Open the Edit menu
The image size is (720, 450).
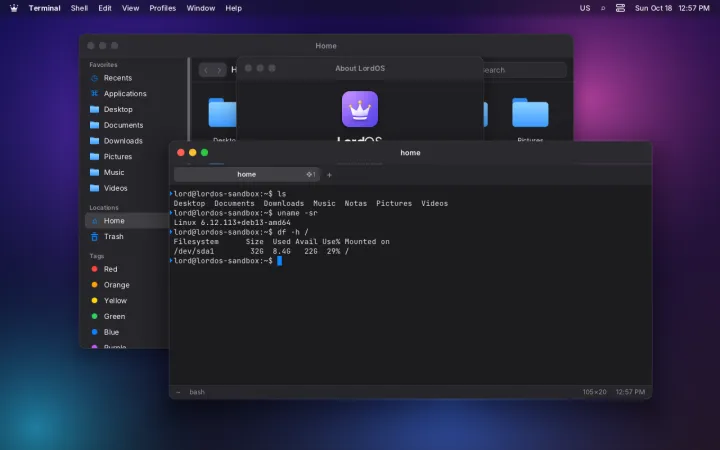coord(105,8)
